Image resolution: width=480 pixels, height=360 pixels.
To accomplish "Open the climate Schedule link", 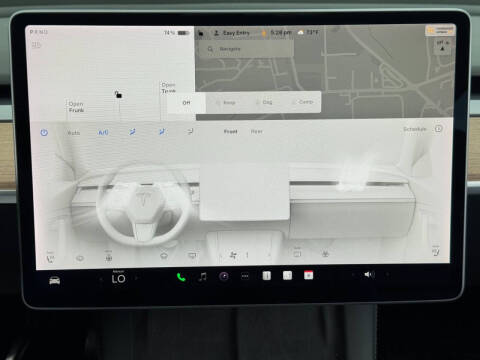I will coord(415,129).
